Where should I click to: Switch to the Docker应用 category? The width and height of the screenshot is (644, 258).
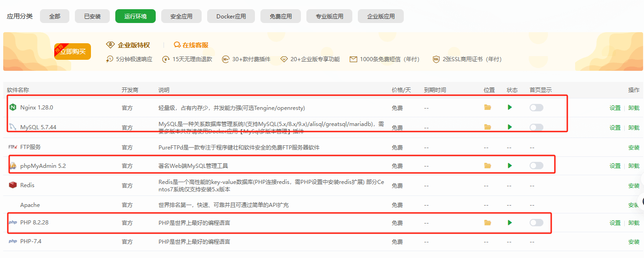231,16
